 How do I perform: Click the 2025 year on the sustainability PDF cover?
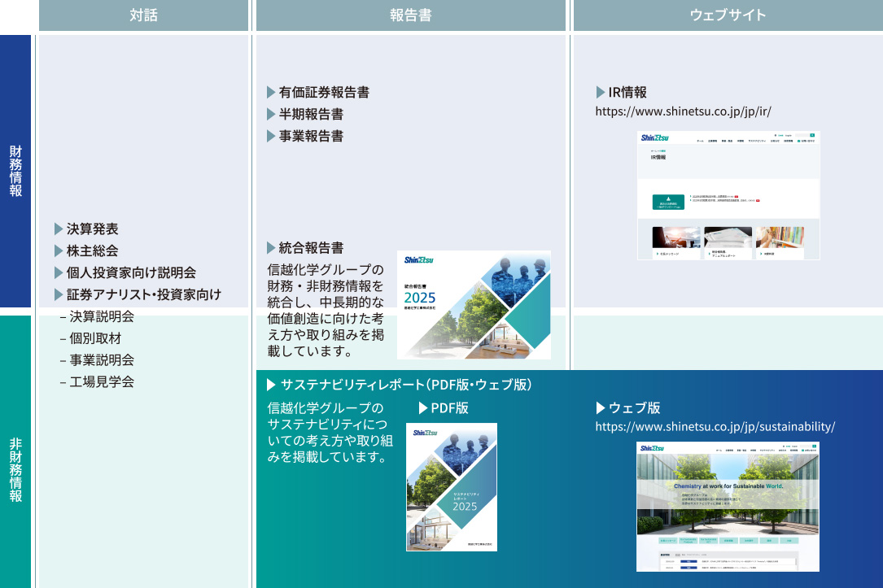click(465, 507)
